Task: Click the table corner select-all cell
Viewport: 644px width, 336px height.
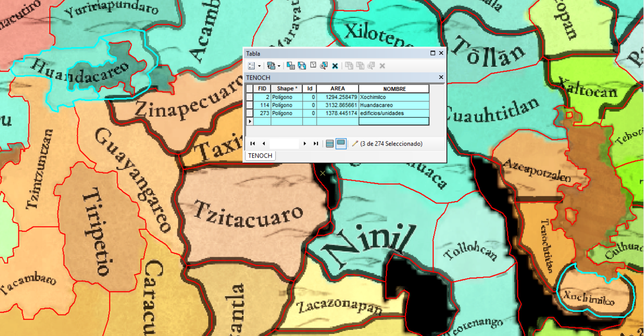Action: point(250,89)
